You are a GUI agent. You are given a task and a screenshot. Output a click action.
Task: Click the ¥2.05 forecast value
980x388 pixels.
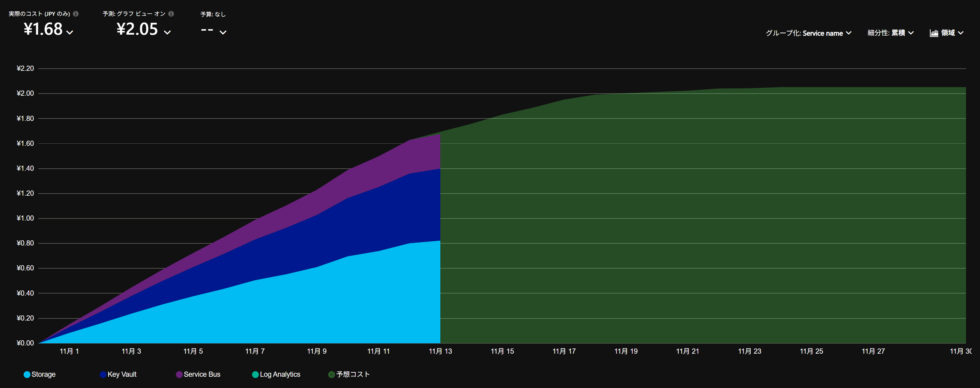(137, 29)
